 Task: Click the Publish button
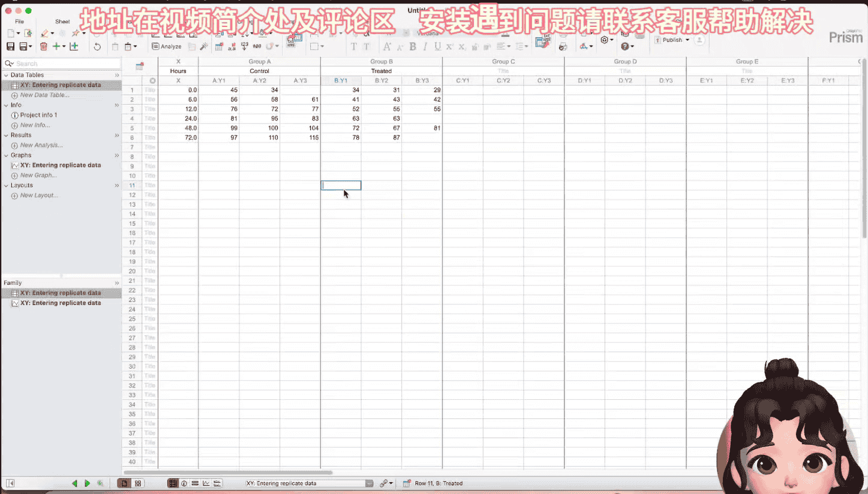pos(671,40)
